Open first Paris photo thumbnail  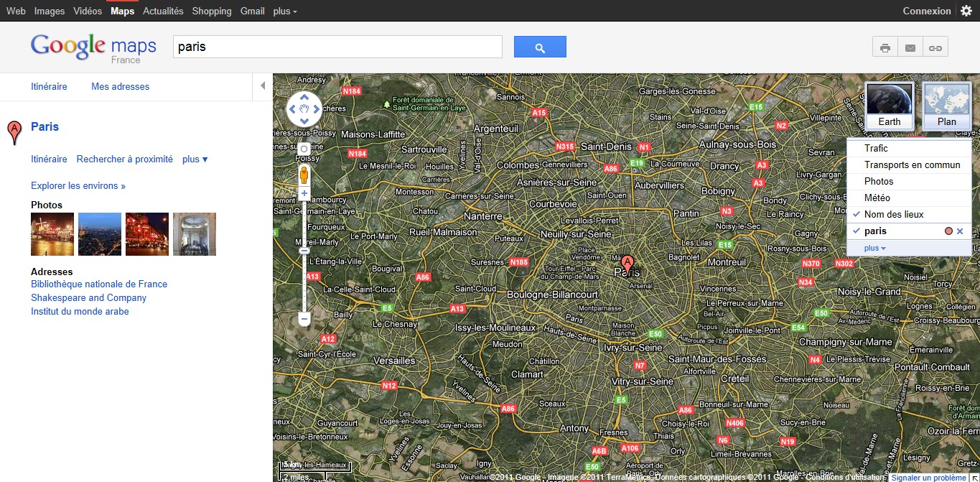tap(52, 234)
